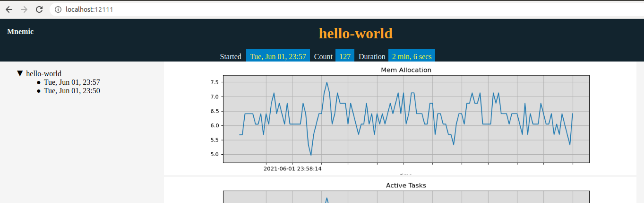Screen dimensions: 644x203
Task: Go forward with the browser forward arrow
Action: click(x=24, y=9)
